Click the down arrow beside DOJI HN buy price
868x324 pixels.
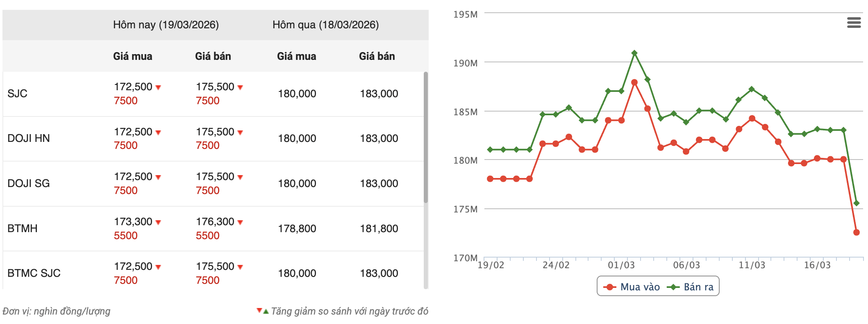[x=158, y=132]
